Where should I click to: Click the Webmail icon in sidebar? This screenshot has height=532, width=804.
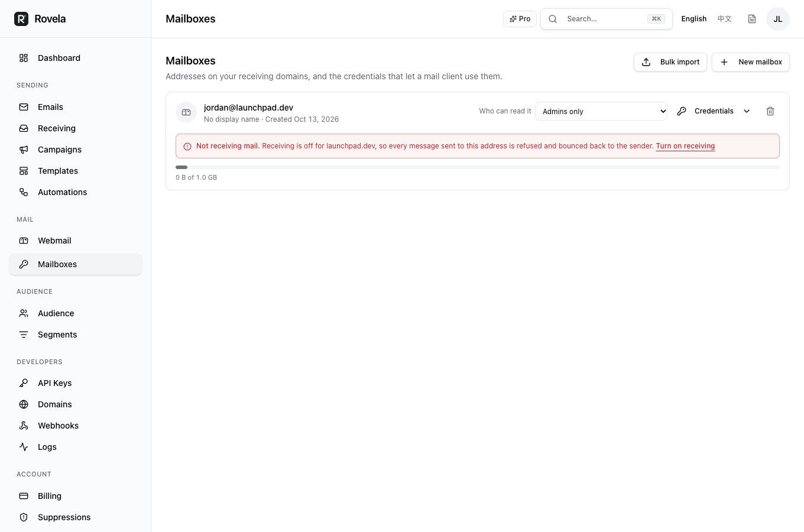[24, 241]
